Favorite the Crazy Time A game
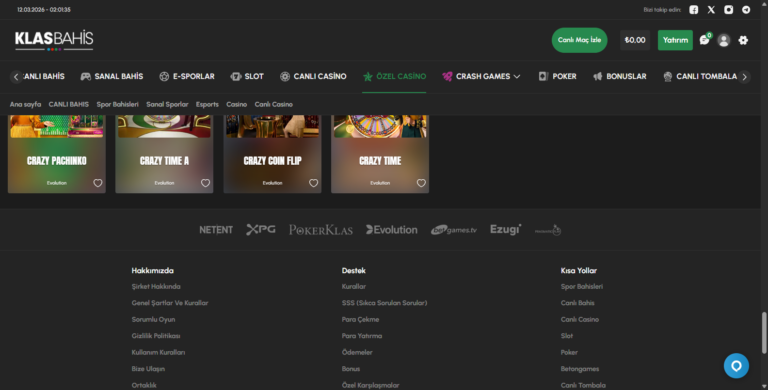The width and height of the screenshot is (768, 390). pyautogui.click(x=206, y=183)
